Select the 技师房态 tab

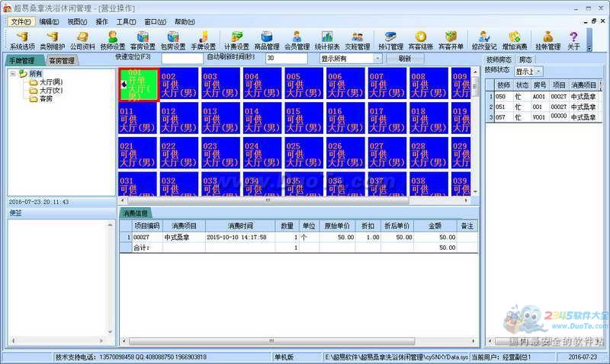[x=499, y=59]
